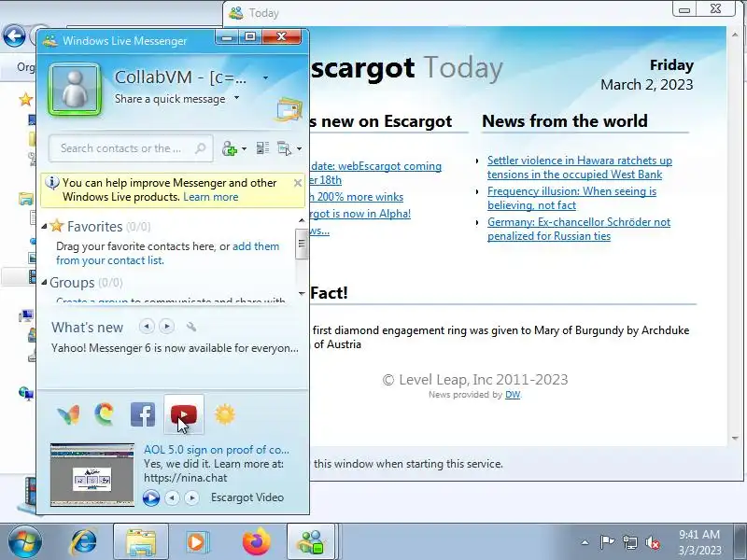Click Today window scrollbar up arrow

pyautogui.click(x=736, y=35)
